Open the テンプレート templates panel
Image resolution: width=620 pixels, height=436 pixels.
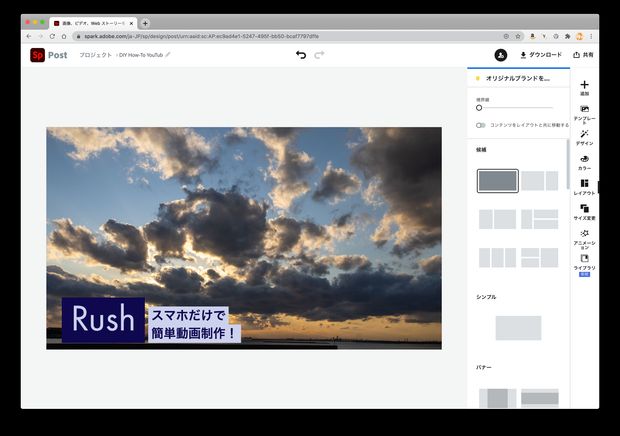point(584,113)
